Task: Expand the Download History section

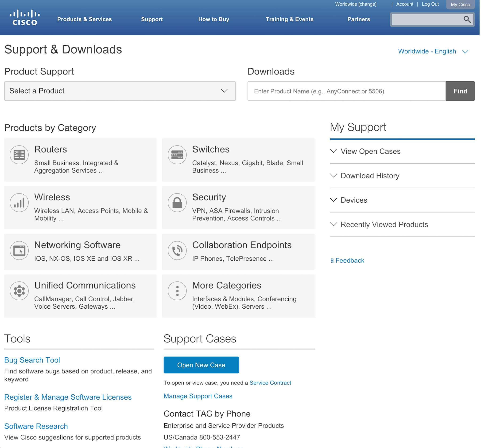Action: coord(369,176)
